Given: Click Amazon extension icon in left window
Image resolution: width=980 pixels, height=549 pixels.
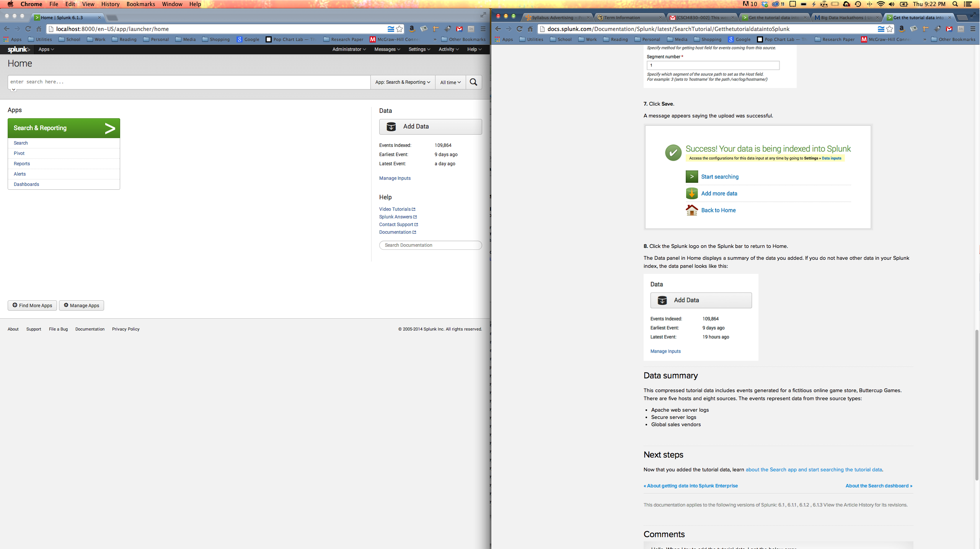Looking at the screenshot, I should coord(412,29).
